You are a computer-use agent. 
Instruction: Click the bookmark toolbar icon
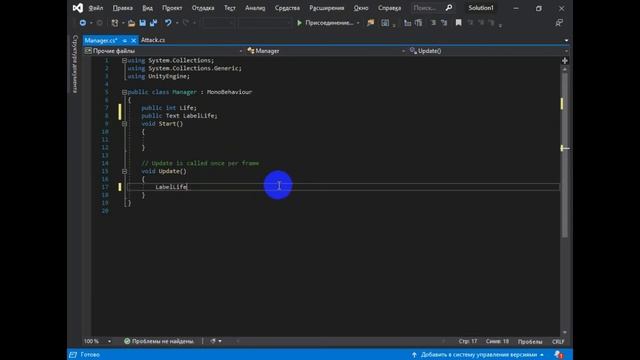click(x=458, y=23)
